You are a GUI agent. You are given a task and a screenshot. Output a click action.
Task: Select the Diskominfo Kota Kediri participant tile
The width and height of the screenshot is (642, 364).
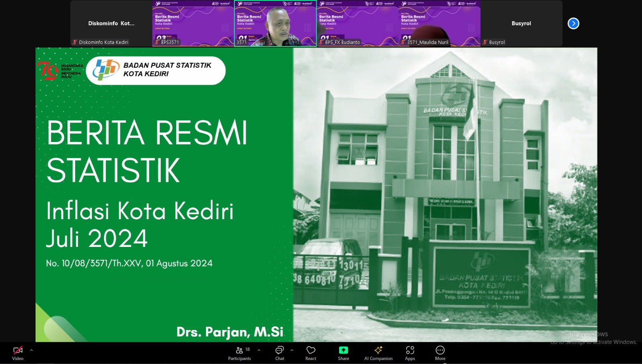point(111,23)
